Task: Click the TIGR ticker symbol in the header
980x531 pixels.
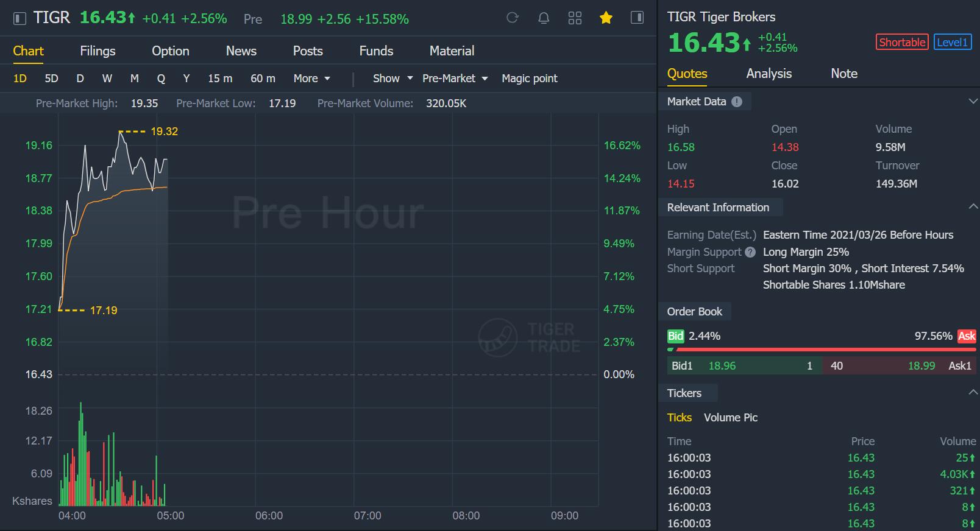Action: (52, 18)
